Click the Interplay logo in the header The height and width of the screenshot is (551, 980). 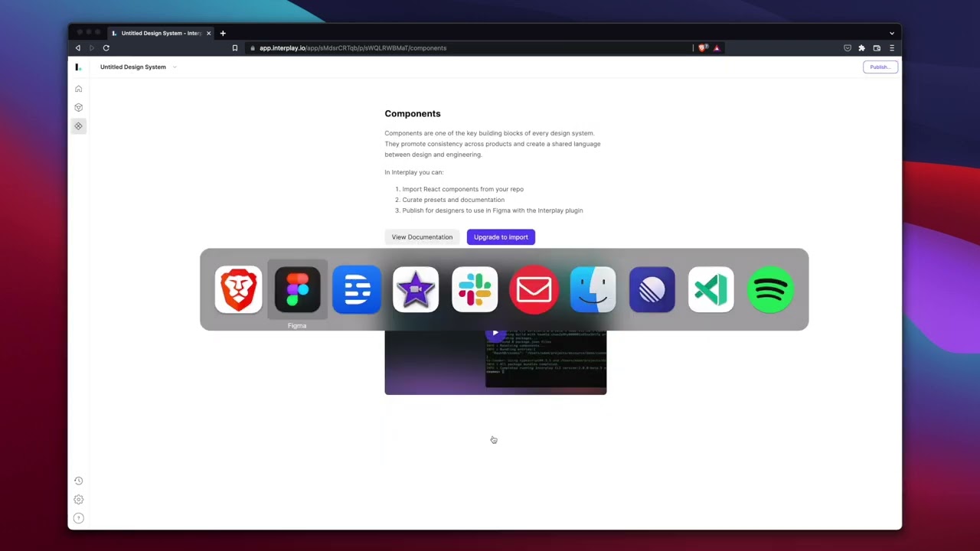78,67
